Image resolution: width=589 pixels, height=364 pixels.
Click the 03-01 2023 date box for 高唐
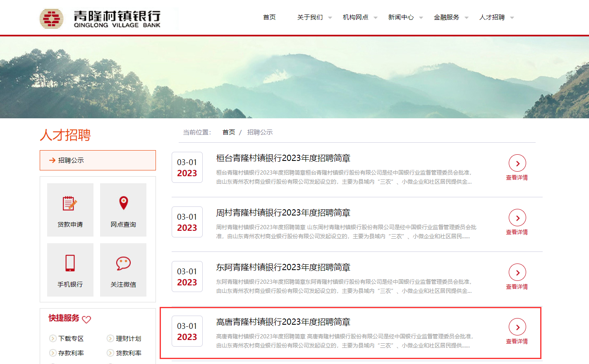tap(187, 331)
